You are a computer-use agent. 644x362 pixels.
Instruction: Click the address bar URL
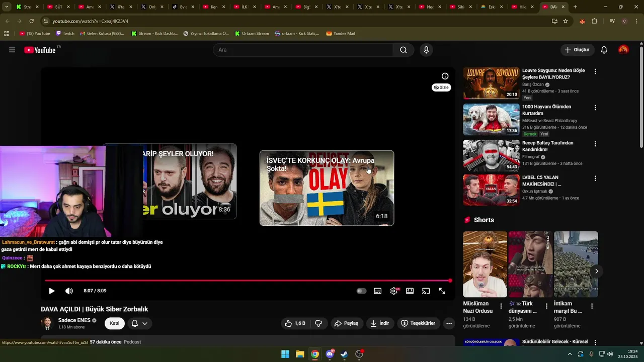pos(91,21)
